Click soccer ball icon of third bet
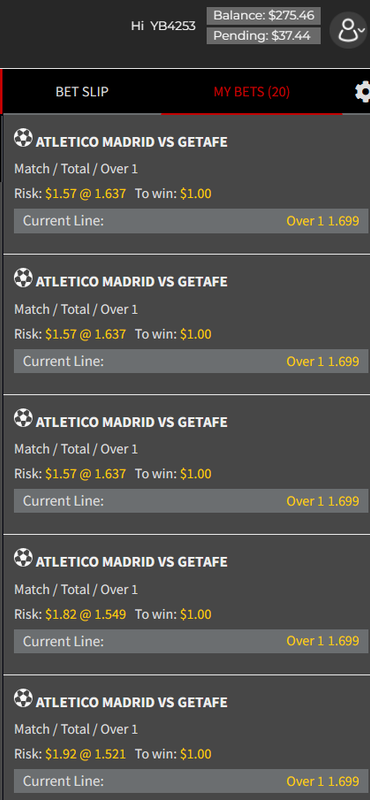The width and height of the screenshot is (370, 800). (23, 417)
